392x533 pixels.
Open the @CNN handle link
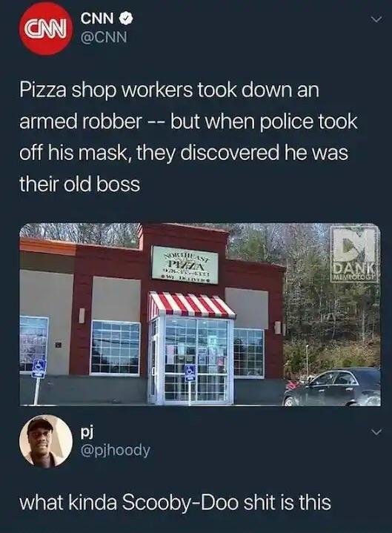[x=103, y=37]
